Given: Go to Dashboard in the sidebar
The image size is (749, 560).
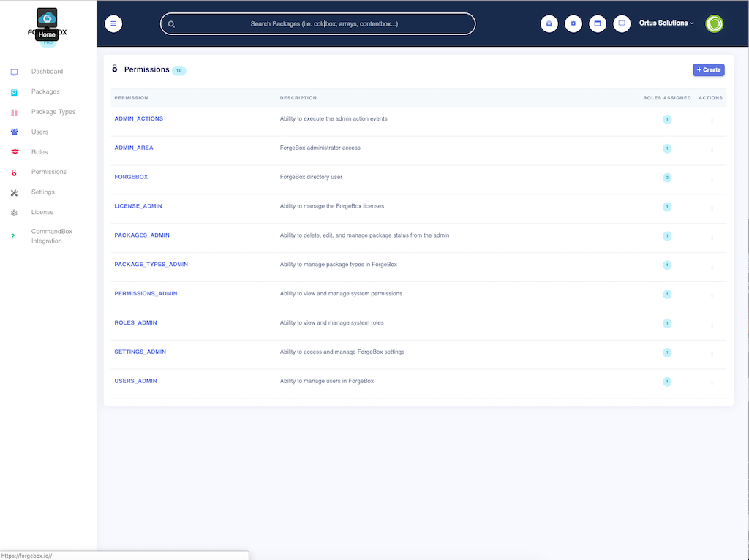Looking at the screenshot, I should 47,72.
